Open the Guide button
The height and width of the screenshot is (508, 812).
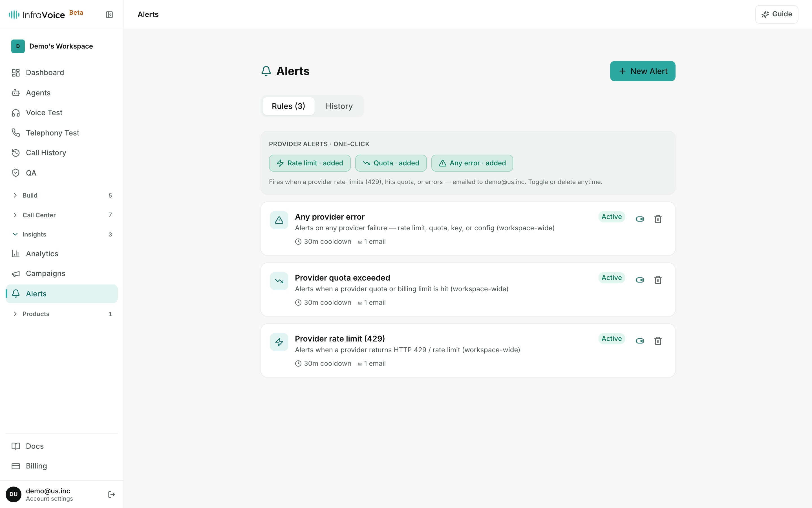[776, 14]
